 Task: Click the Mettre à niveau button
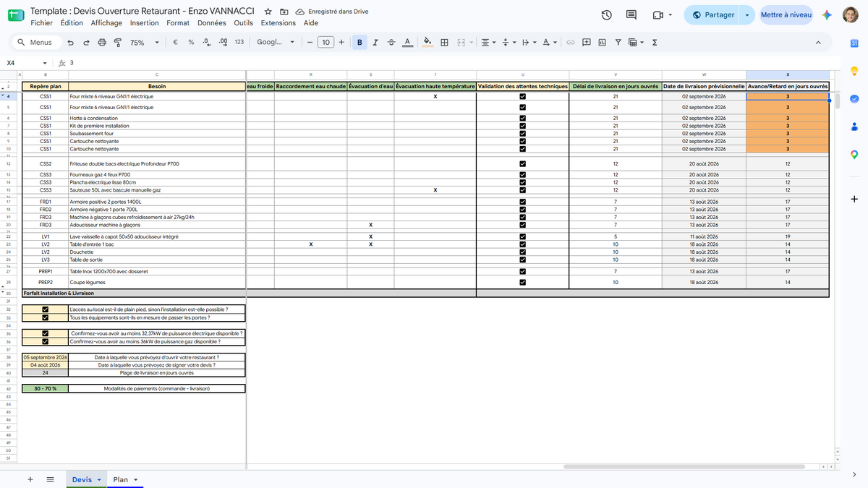click(786, 15)
